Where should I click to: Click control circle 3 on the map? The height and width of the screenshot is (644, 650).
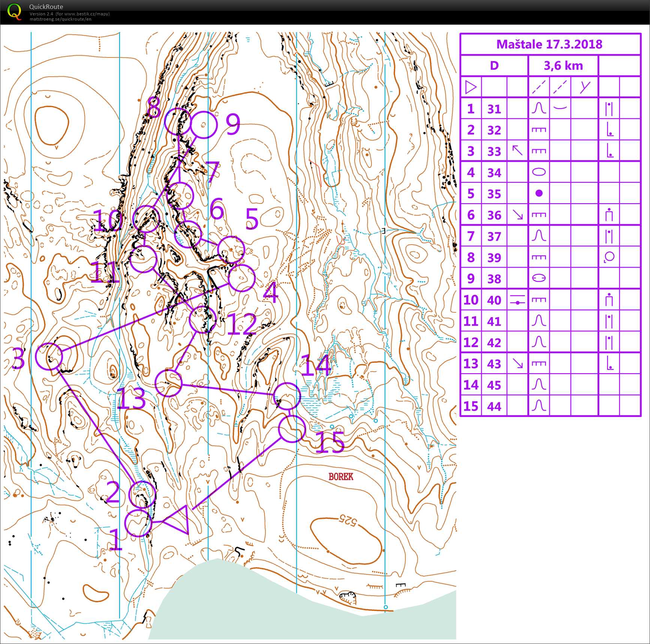pos(49,356)
